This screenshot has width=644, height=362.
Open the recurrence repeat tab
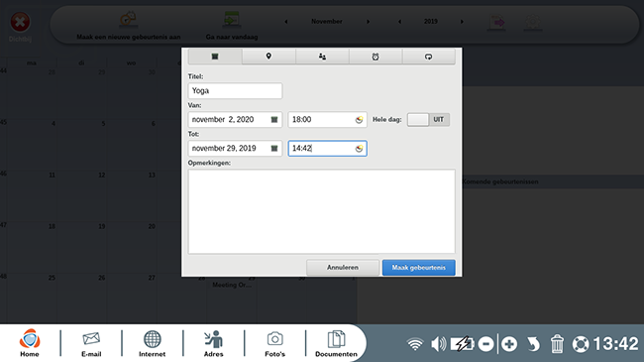click(x=428, y=57)
